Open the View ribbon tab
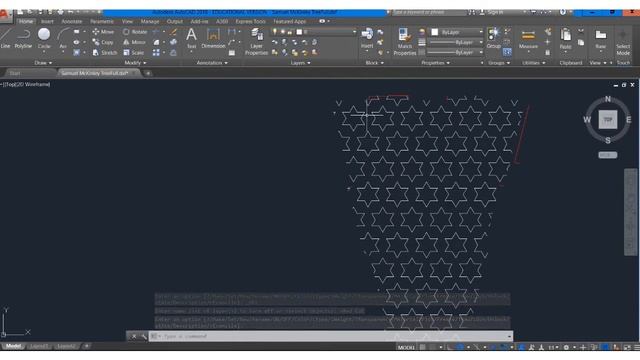This screenshot has height=360, width=640. pyautogui.click(x=127, y=21)
